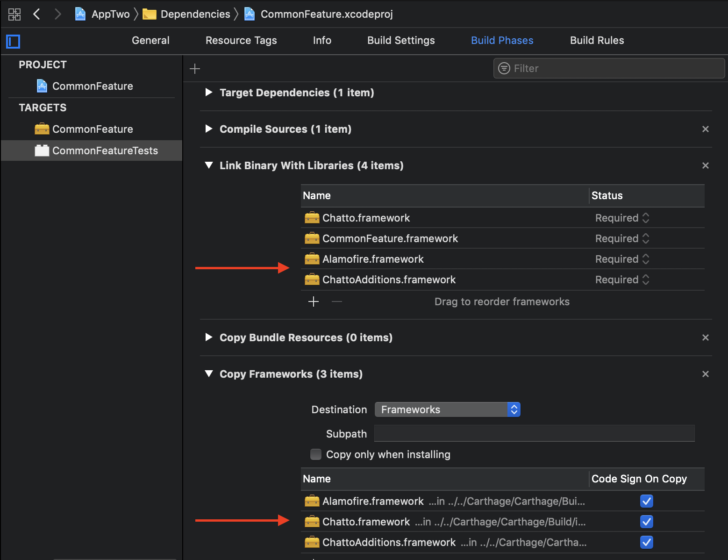Collapse the Link Binary With Libraries section
The width and height of the screenshot is (728, 560).
209,165
